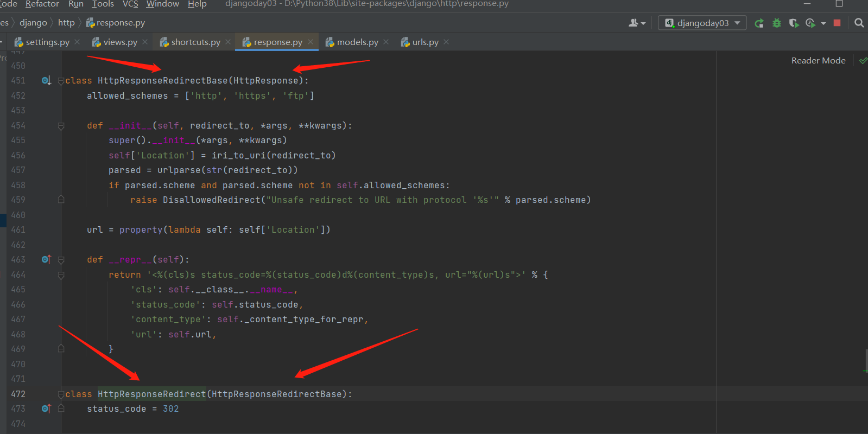Open the Run menu
The width and height of the screenshot is (868, 434).
click(x=76, y=4)
